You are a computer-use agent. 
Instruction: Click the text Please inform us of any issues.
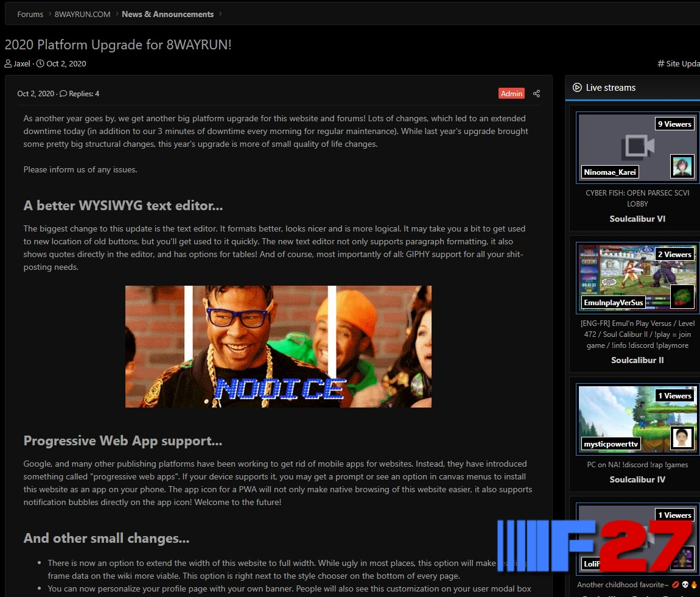pyautogui.click(x=80, y=169)
